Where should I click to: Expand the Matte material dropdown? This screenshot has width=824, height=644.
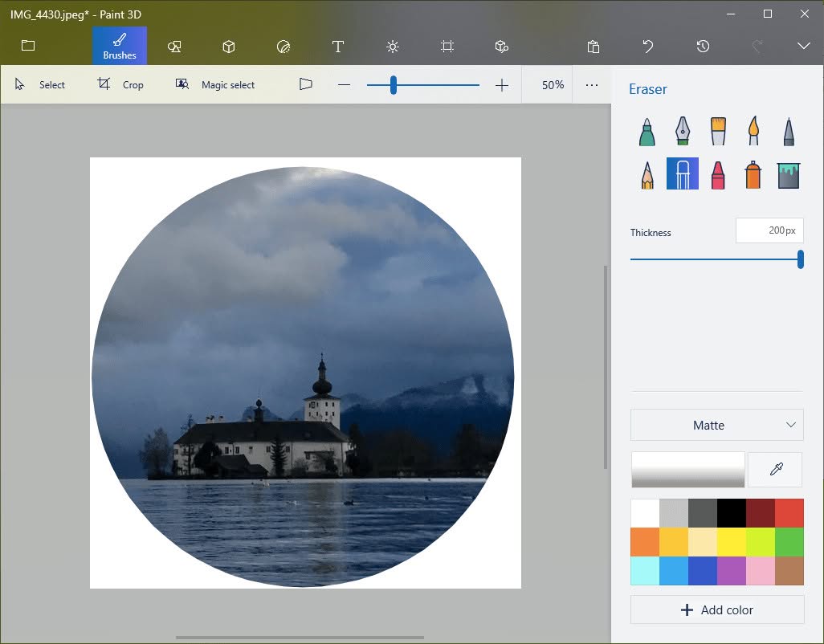point(717,425)
